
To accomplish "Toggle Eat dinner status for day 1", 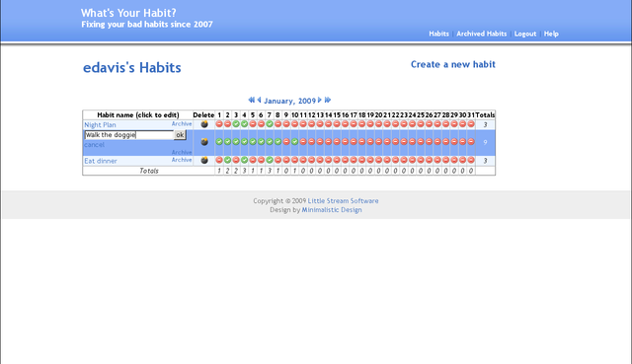I will pyautogui.click(x=219, y=160).
